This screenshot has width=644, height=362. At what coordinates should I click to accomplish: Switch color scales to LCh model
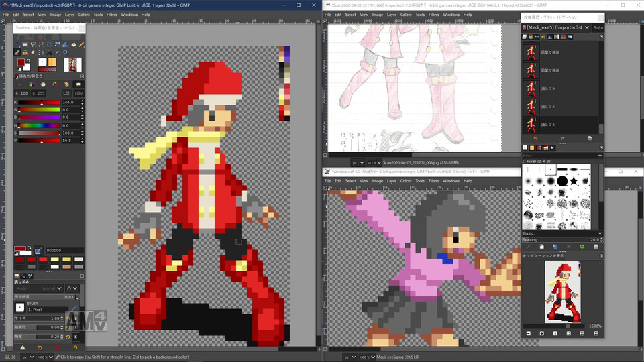[67, 93]
